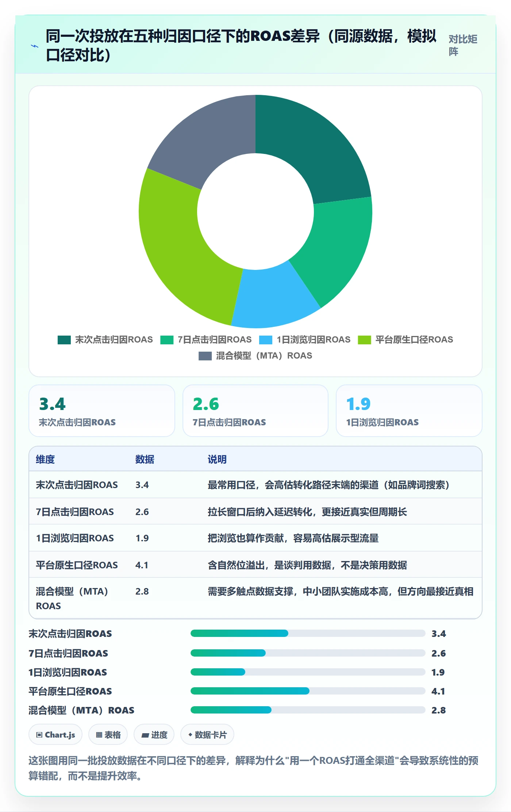Click table value 4.1 in 平台原生口径 row
The width and height of the screenshot is (511, 812).
tap(142, 565)
